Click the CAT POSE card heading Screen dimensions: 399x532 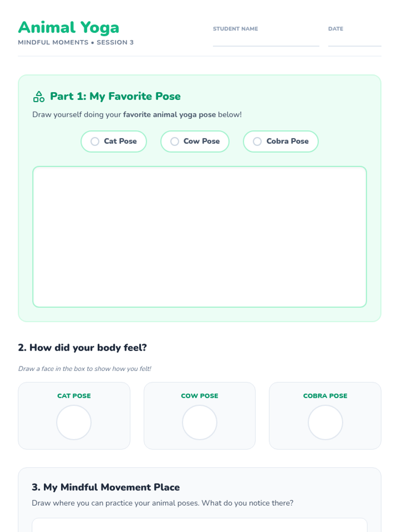point(74,396)
